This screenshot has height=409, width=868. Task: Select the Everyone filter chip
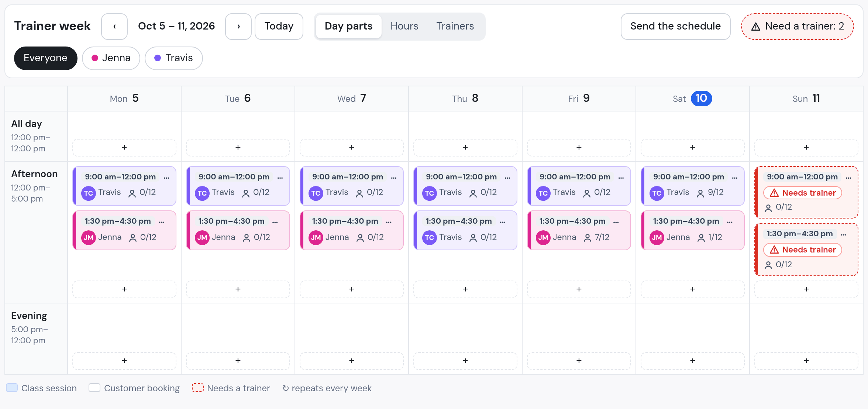pos(45,58)
